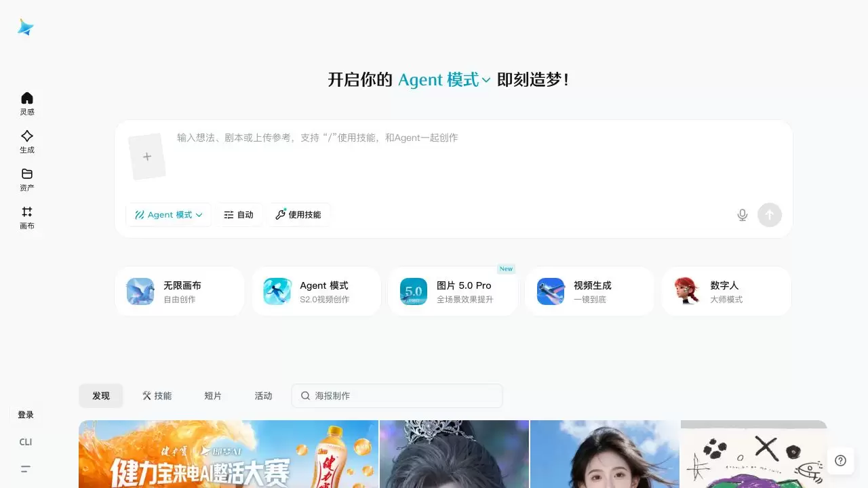The width and height of the screenshot is (868, 488).
Task: Click the 全场景效果提升 subtitle text
Action: [x=465, y=300]
